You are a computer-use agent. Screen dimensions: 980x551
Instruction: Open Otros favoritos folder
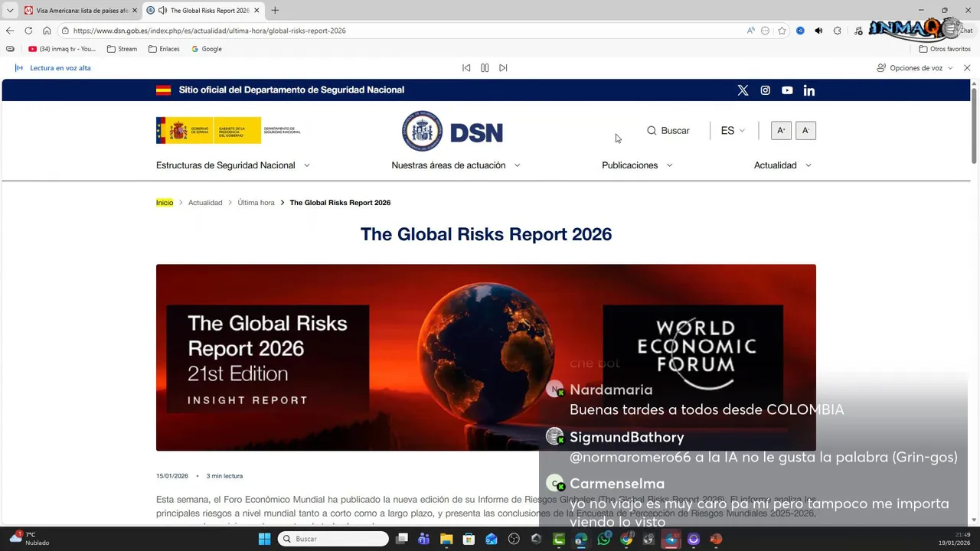945,49
